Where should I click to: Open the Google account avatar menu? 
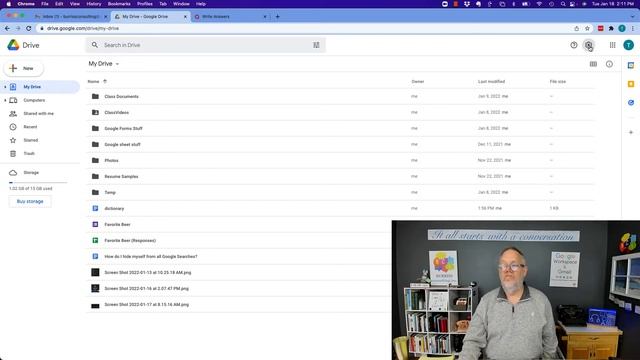click(x=629, y=45)
